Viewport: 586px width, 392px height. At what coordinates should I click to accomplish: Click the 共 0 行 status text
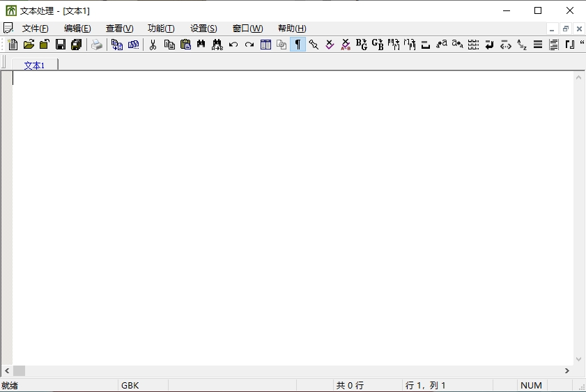(350, 385)
